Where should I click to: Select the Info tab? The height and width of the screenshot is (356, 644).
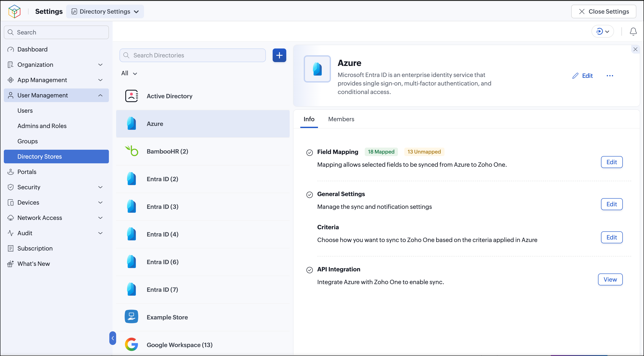pos(309,119)
